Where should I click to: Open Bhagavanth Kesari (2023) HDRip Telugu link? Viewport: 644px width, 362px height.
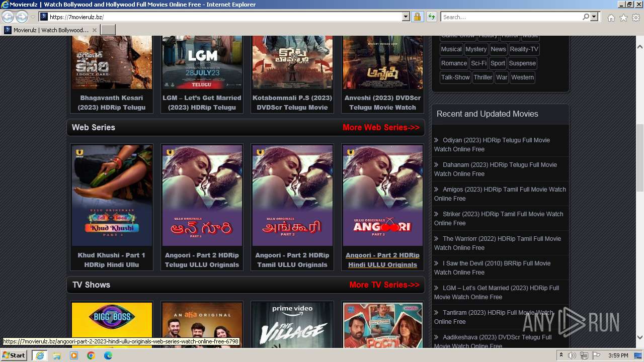112,103
